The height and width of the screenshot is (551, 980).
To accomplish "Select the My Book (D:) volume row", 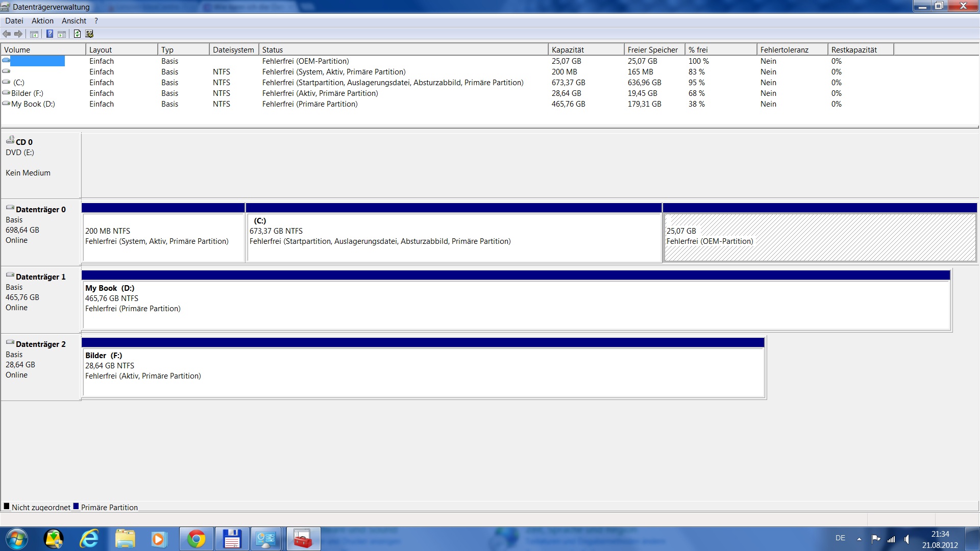I will tap(33, 104).
